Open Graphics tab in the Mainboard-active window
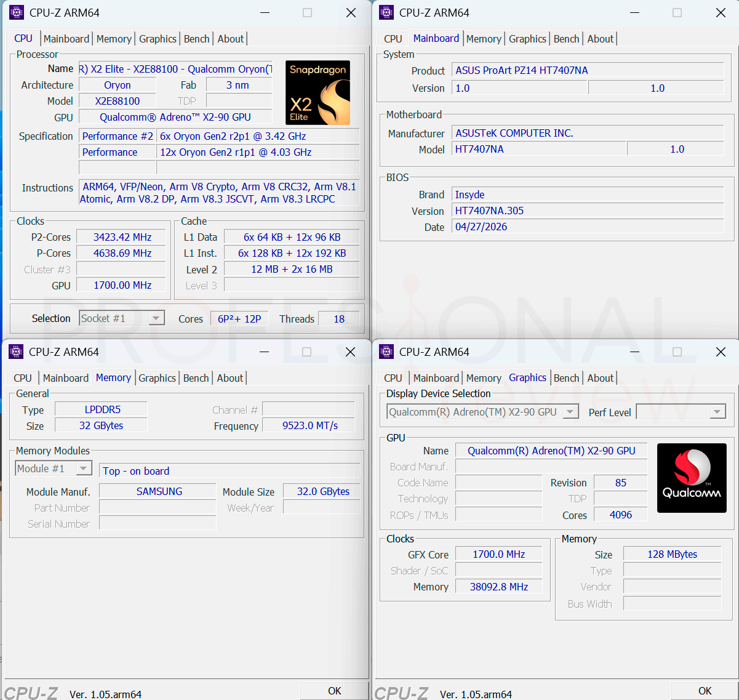The height and width of the screenshot is (700, 739). point(527,39)
